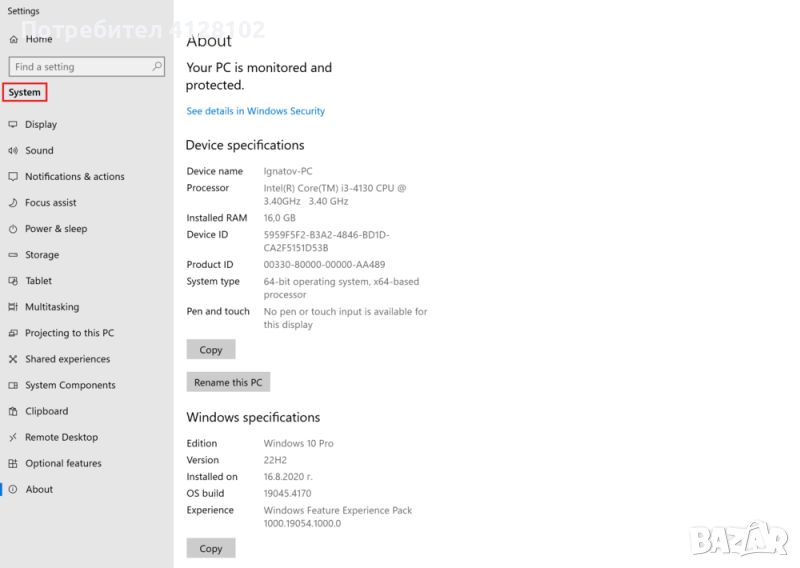Go to Projecting to this PC
The width and height of the screenshot is (800, 568).
(69, 333)
